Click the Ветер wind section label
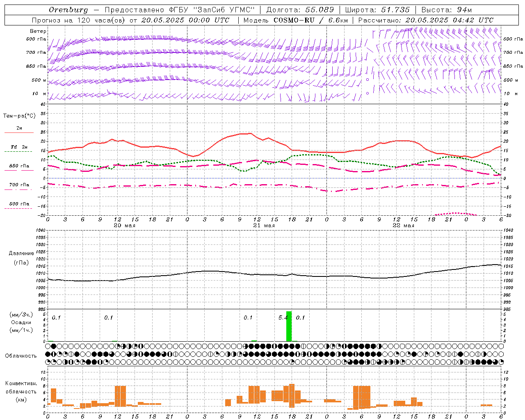The width and height of the screenshot is (525, 420). coord(38,31)
